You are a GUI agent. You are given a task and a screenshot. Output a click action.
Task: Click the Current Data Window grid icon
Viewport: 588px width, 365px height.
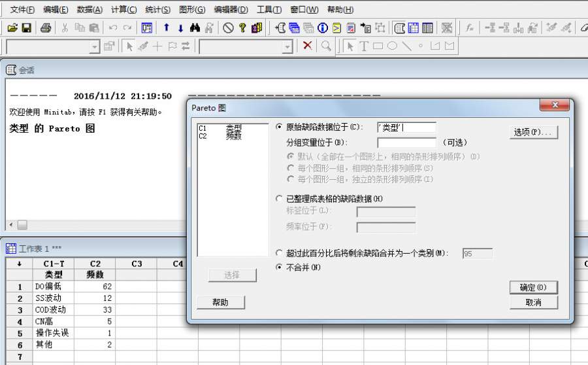click(414, 27)
